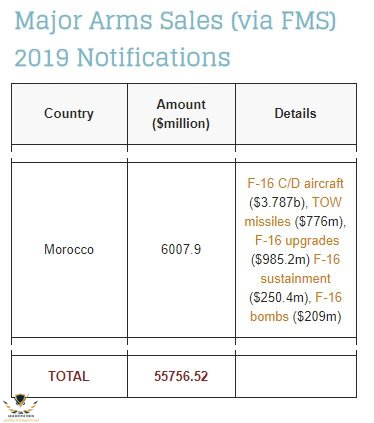Click the ($985.2m) price text
The image size is (374, 423).
tap(281, 259)
